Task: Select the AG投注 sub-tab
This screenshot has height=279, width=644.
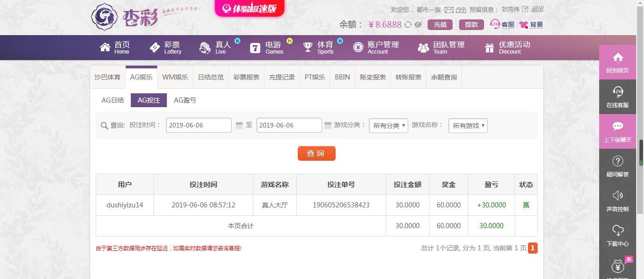Action: [149, 100]
